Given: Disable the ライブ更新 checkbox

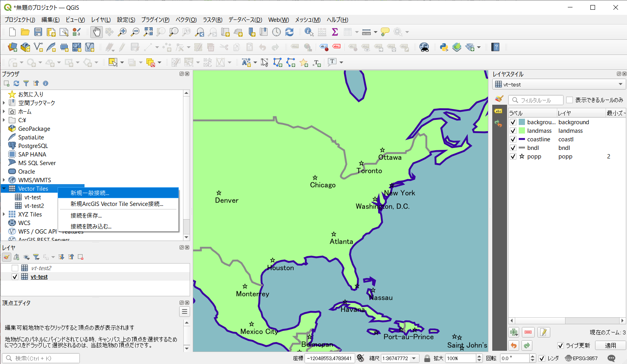Looking at the screenshot, I should [560, 345].
